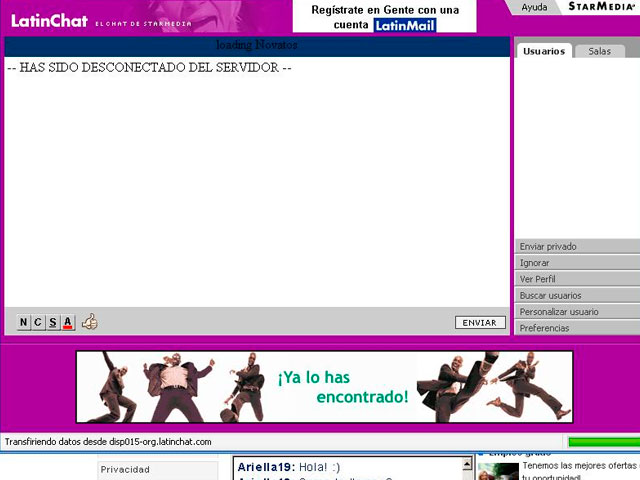This screenshot has height=480, width=640.
Task: Toggle italic (C) text formatting button
Action: (38, 322)
